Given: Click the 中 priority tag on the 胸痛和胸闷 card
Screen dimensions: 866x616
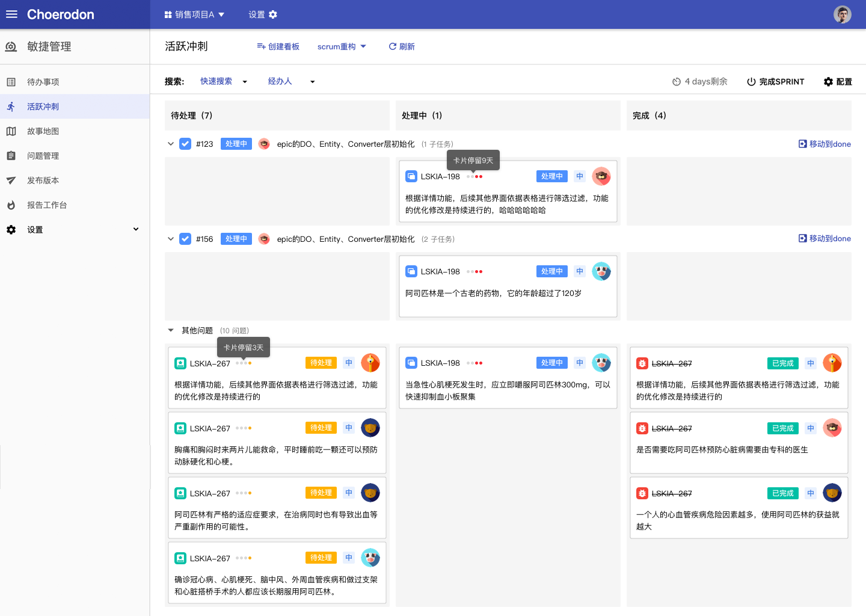Looking at the screenshot, I should pos(349,428).
